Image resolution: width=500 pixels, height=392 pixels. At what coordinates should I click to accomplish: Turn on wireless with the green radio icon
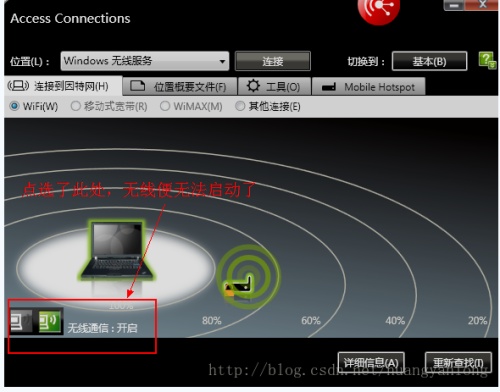tap(50, 321)
